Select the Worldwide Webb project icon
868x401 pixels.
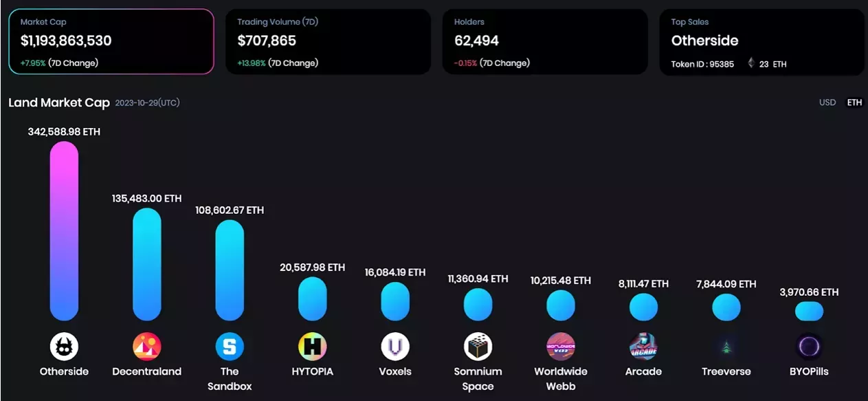click(x=561, y=346)
